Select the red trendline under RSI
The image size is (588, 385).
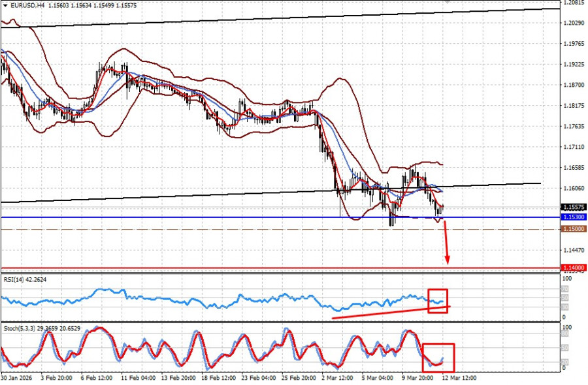(x=391, y=313)
